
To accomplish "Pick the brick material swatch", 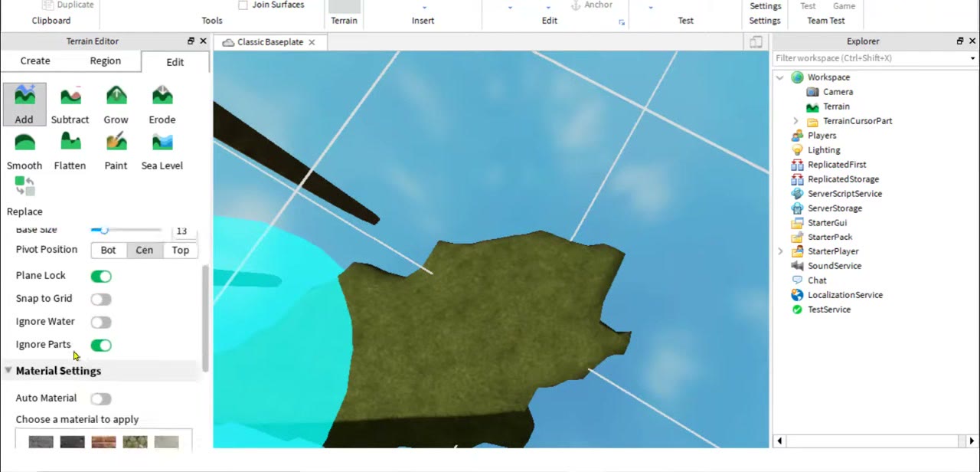I will (x=104, y=442).
